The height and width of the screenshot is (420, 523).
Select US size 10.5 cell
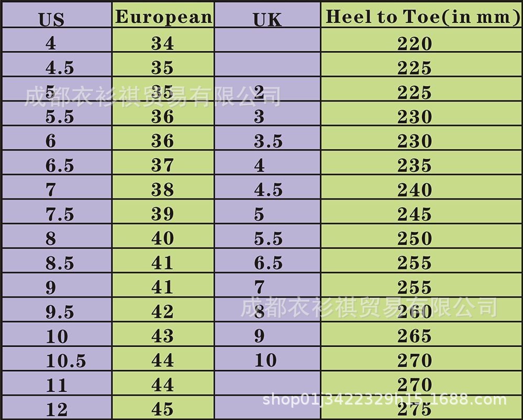66,361
